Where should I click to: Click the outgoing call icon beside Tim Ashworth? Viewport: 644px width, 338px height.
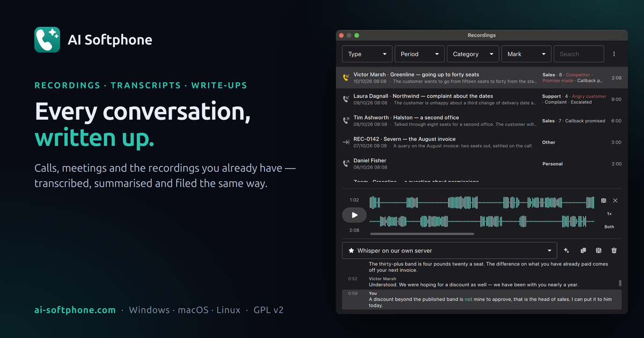(x=346, y=121)
